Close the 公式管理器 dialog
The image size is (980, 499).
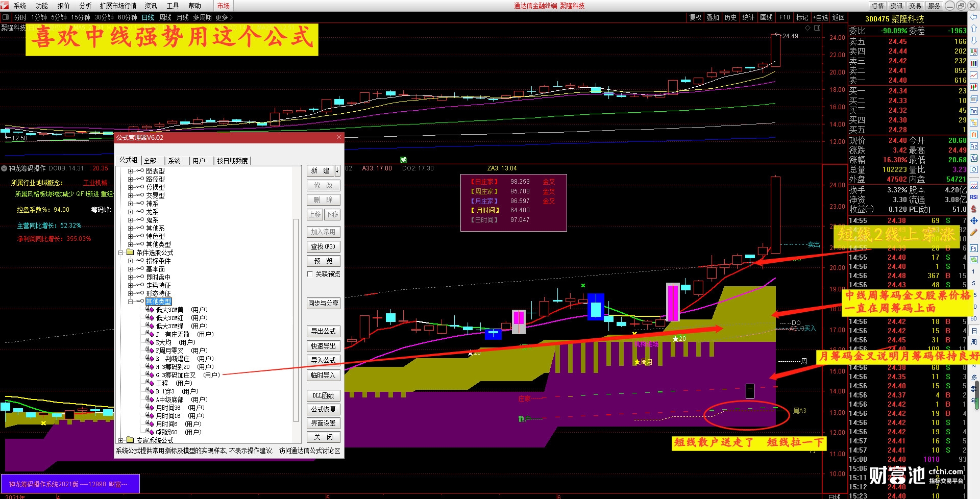pyautogui.click(x=339, y=137)
